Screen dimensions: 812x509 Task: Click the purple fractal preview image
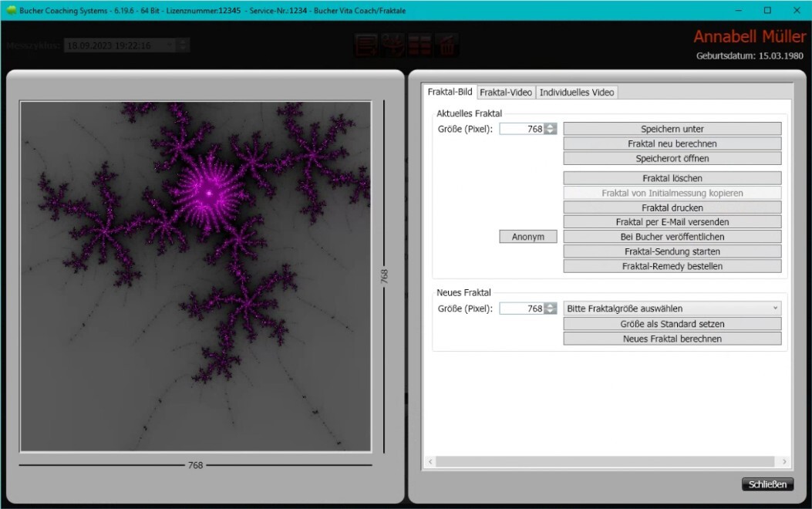[195, 276]
